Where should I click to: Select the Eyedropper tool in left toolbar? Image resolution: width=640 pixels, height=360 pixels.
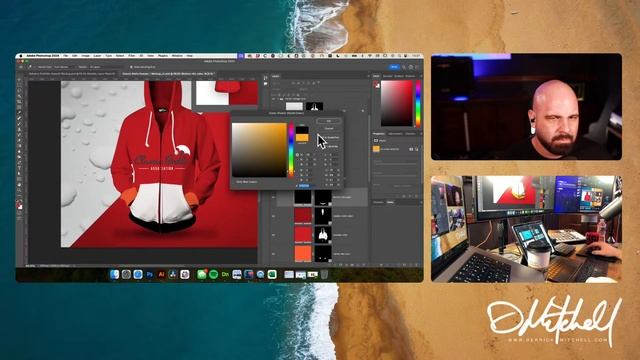pos(19,113)
